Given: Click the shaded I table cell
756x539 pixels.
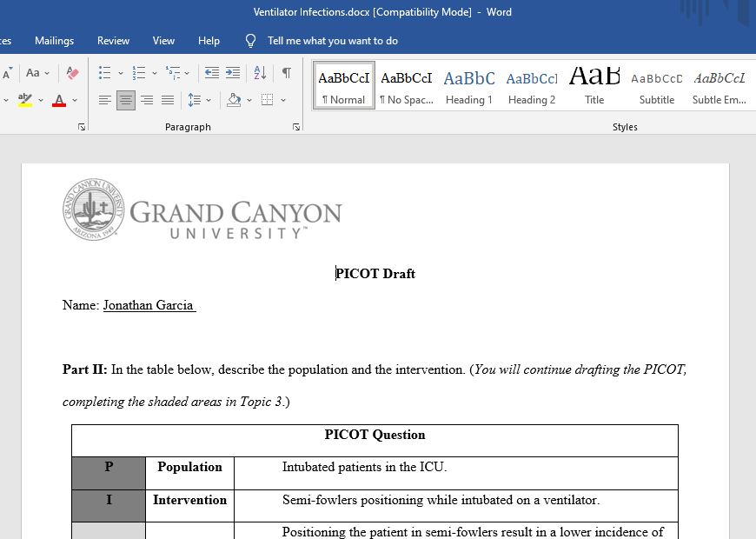Looking at the screenshot, I should click(109, 506).
